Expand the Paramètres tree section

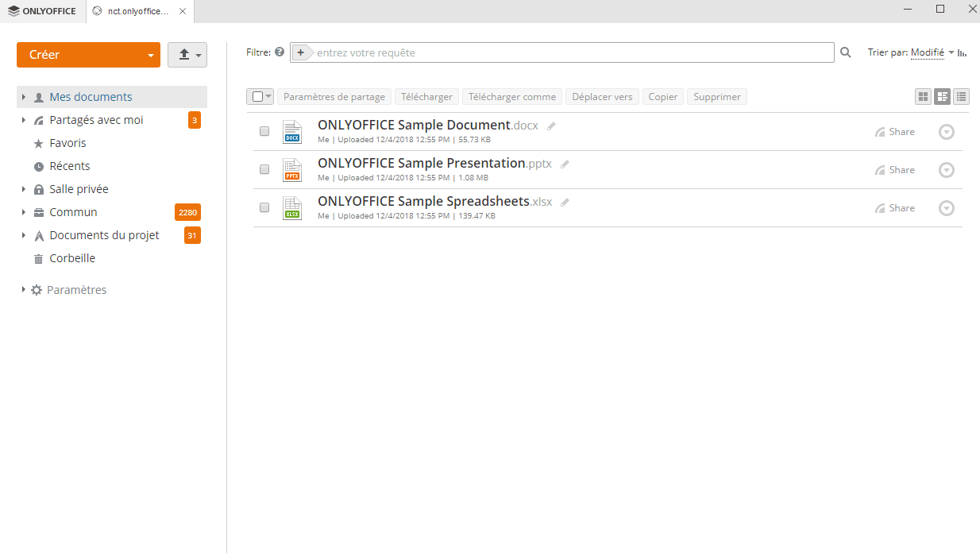pos(24,290)
